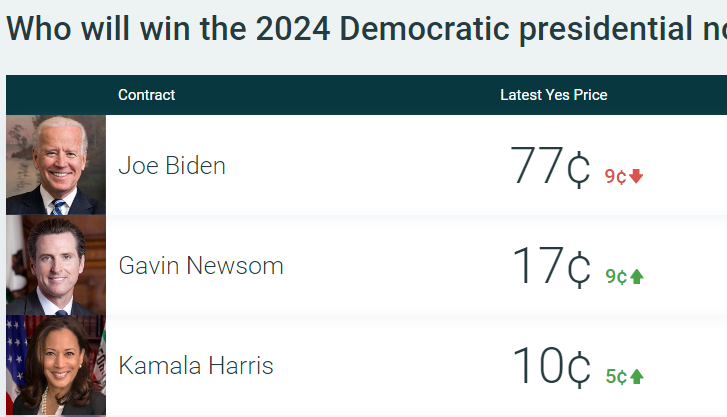
Task: Click the green up arrow beside Newsom's price
Action: point(636,277)
